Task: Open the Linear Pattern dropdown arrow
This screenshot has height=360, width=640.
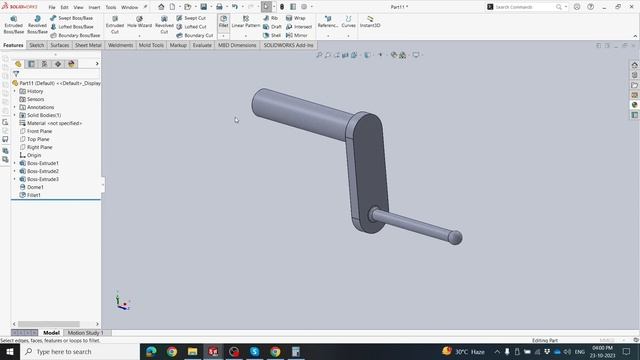Action: (x=246, y=36)
